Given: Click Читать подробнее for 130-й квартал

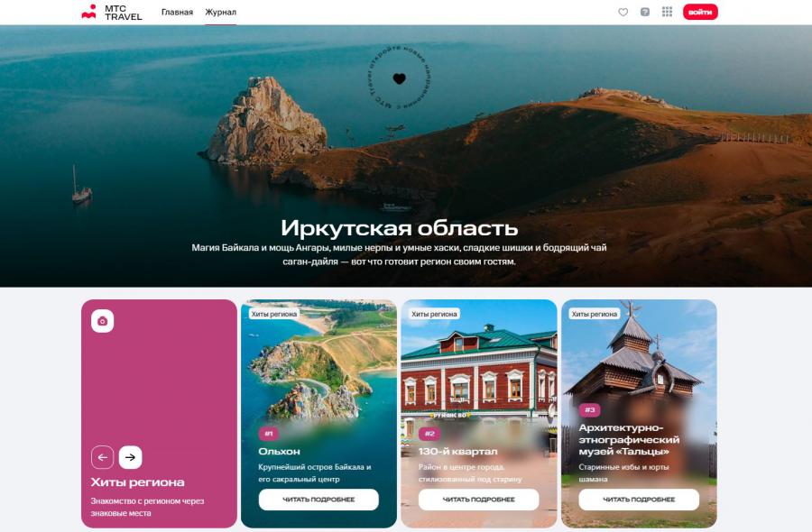Looking at the screenshot, I should pos(479,500).
